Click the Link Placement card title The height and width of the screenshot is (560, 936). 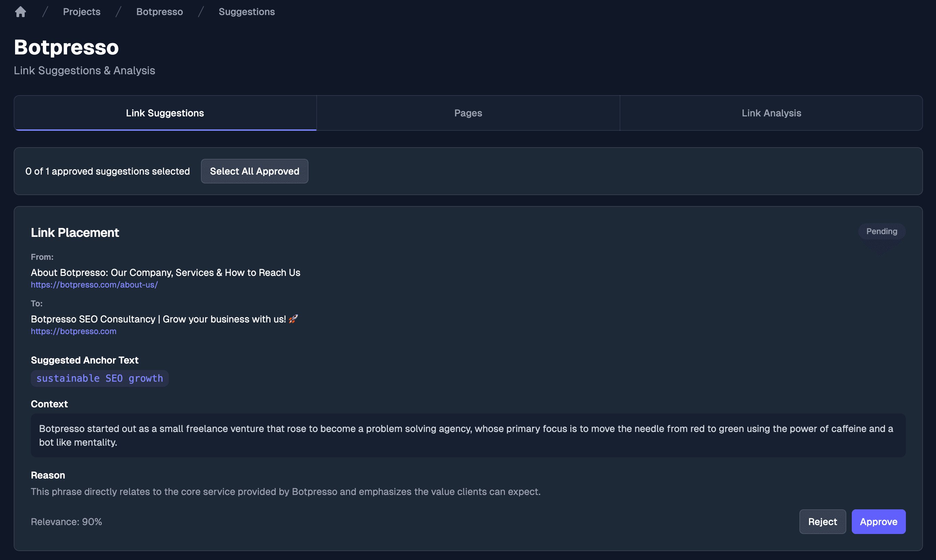coord(75,232)
